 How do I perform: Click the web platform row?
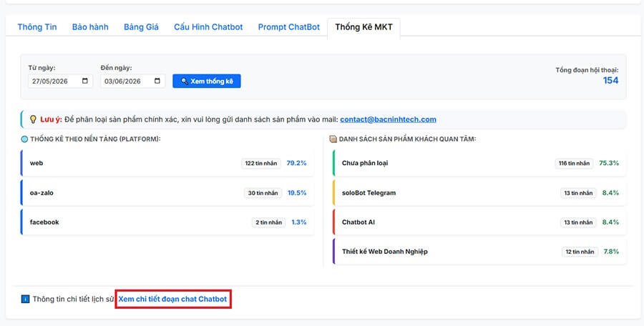[167, 163]
